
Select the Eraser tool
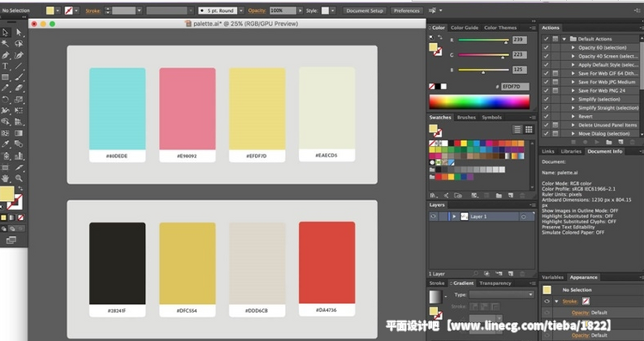point(19,88)
